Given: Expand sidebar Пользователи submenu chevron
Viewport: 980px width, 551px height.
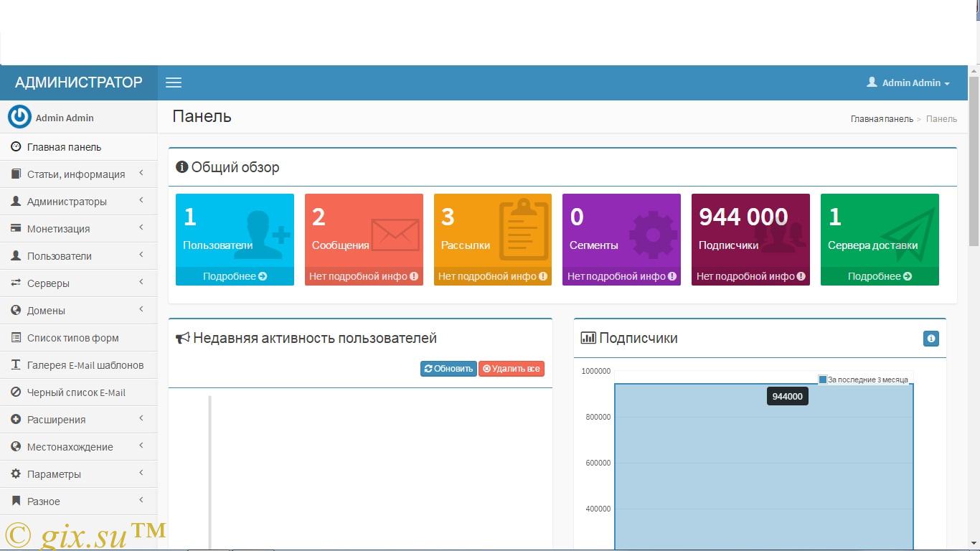Looking at the screenshot, I should coord(141,255).
